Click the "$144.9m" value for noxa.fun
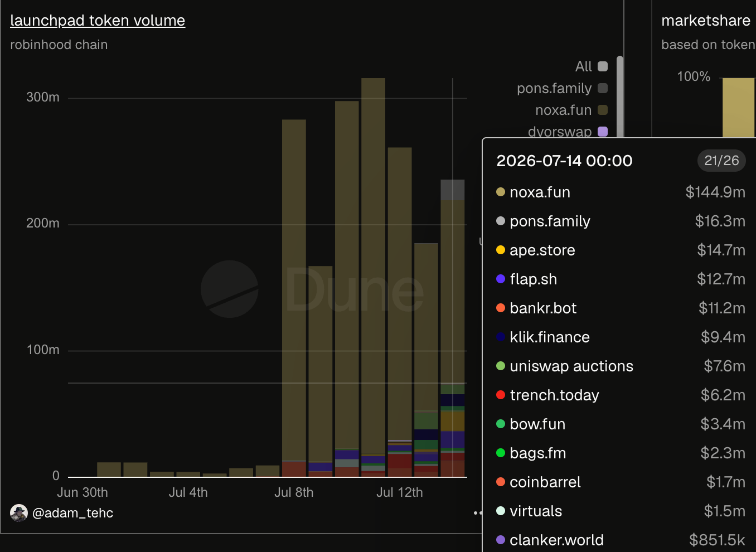Screen dimensions: 756x552 pyautogui.click(x=715, y=192)
